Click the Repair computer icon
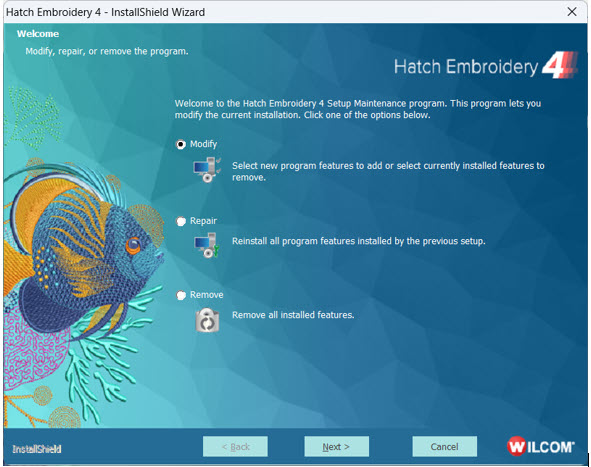Screen dimensions: 591x467 coord(207,245)
